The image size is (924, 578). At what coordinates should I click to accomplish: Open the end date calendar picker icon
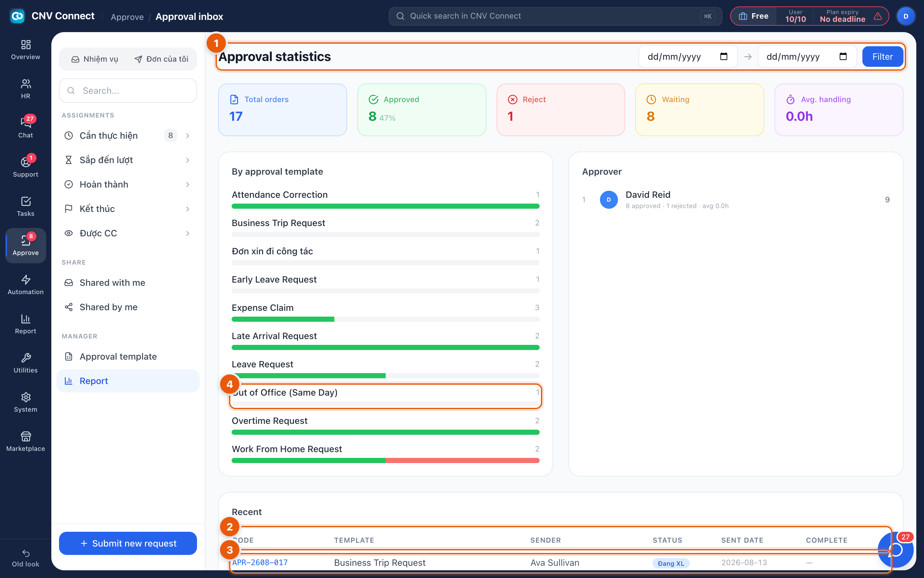843,57
